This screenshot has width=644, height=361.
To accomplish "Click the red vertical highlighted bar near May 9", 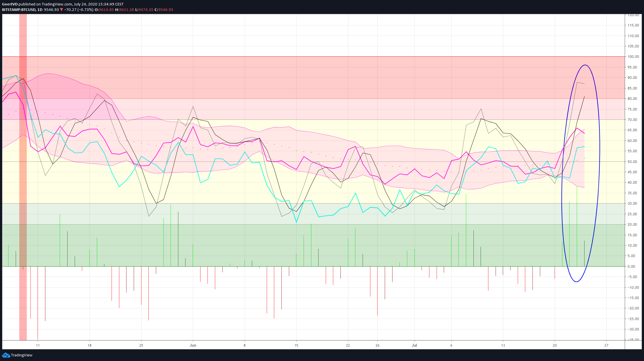I will pos(23,177).
